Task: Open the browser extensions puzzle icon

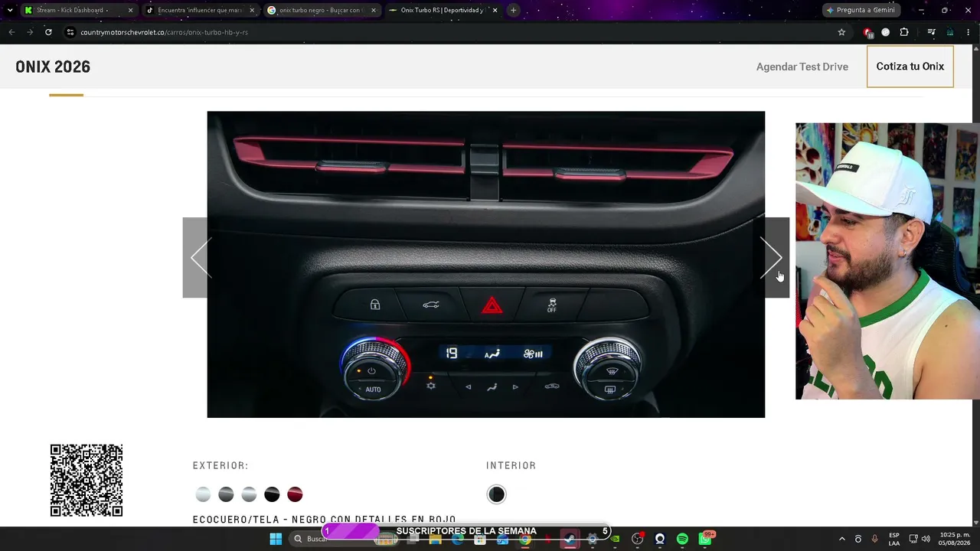Action: (x=904, y=32)
